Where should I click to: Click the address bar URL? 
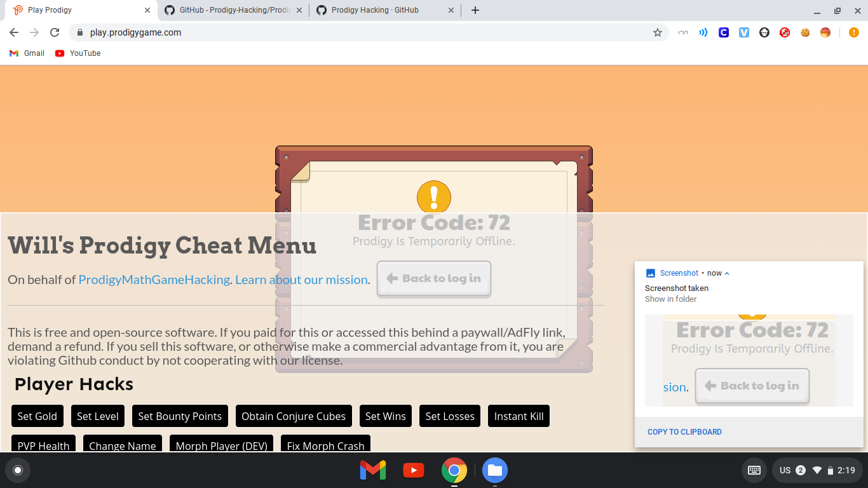tap(135, 32)
